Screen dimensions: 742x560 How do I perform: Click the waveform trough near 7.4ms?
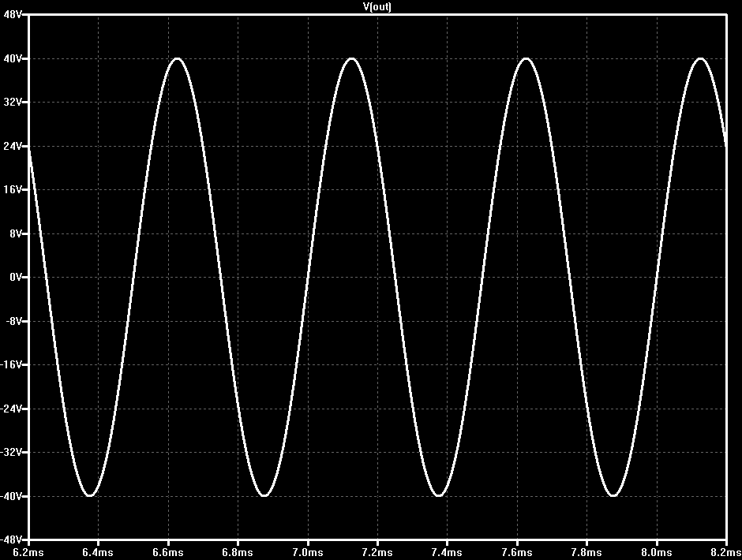pyautogui.click(x=439, y=495)
